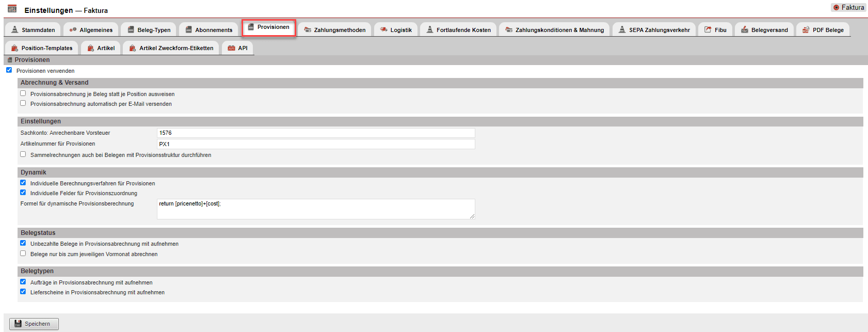Click the dynamic Provisionsberechnung formula textarea
This screenshot has height=332, width=868.
click(315, 209)
